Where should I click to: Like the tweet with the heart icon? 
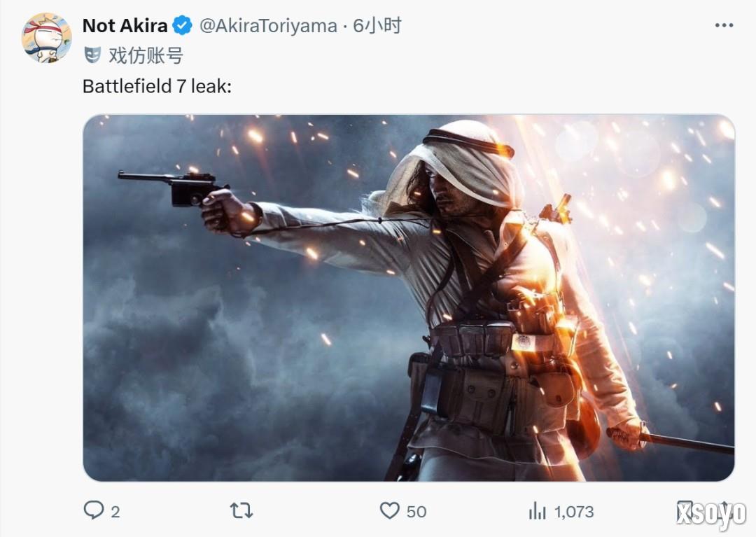coord(390,511)
